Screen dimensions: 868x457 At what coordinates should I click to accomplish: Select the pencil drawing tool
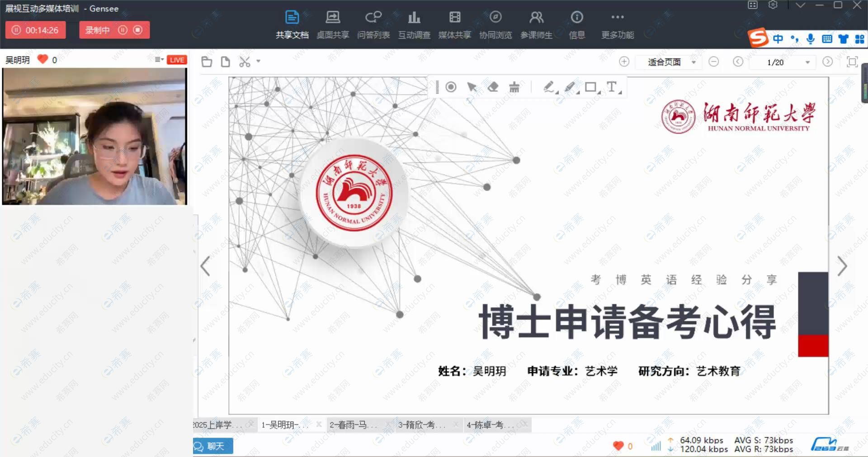(x=550, y=87)
